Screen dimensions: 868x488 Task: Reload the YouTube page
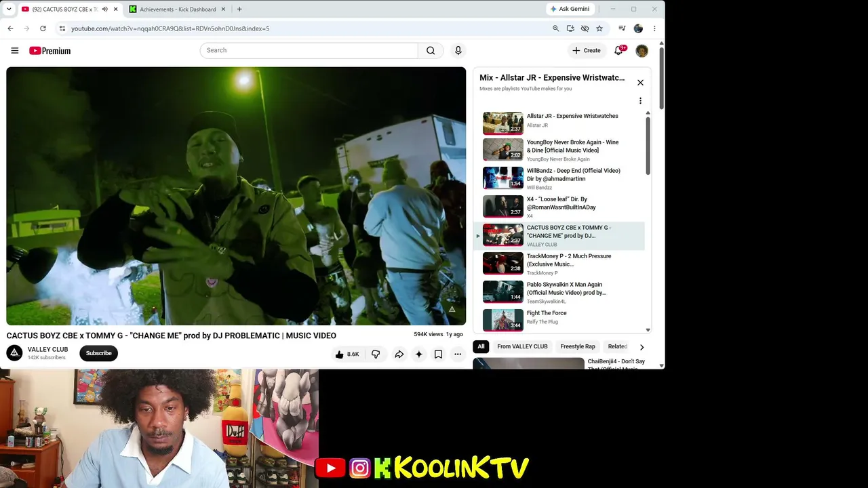pos(43,28)
